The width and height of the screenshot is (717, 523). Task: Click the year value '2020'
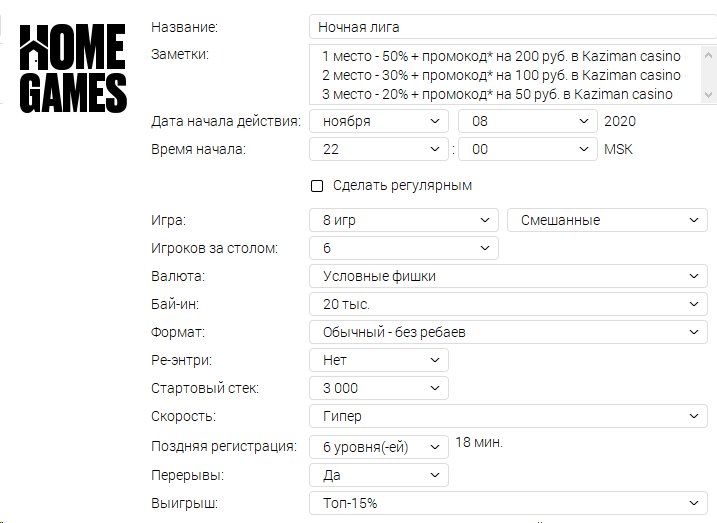(x=620, y=121)
